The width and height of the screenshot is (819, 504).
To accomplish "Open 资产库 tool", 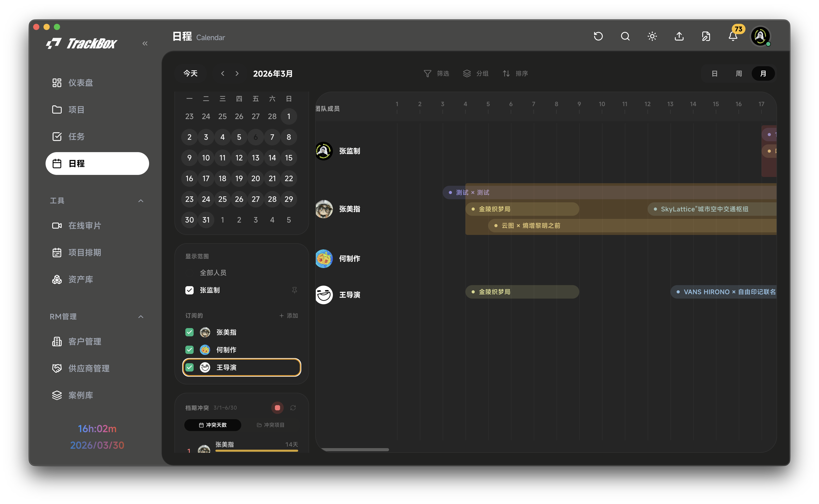I will [97, 279].
